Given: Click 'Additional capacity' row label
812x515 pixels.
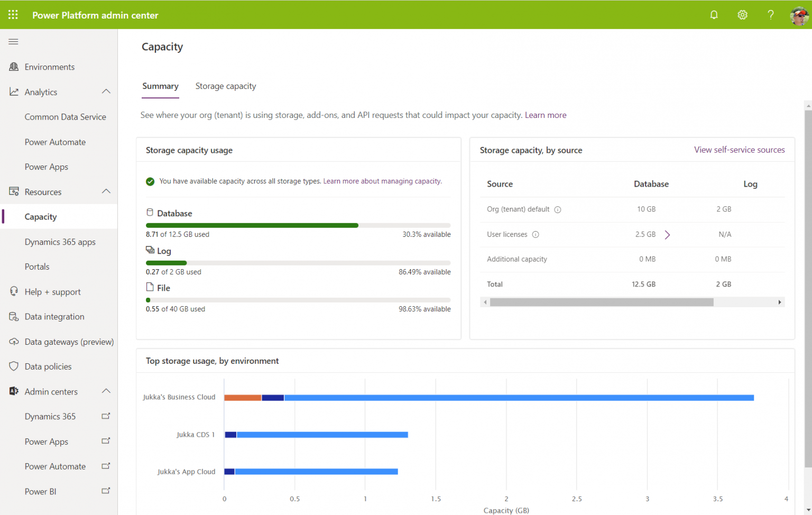Looking at the screenshot, I should pyautogui.click(x=516, y=259).
